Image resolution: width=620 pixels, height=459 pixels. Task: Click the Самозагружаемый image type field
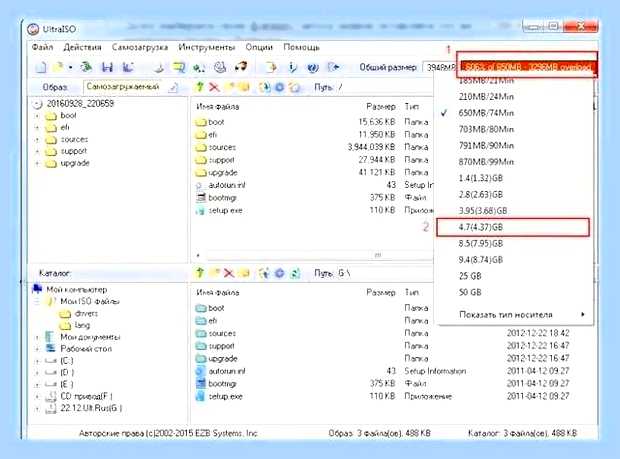[x=125, y=87]
